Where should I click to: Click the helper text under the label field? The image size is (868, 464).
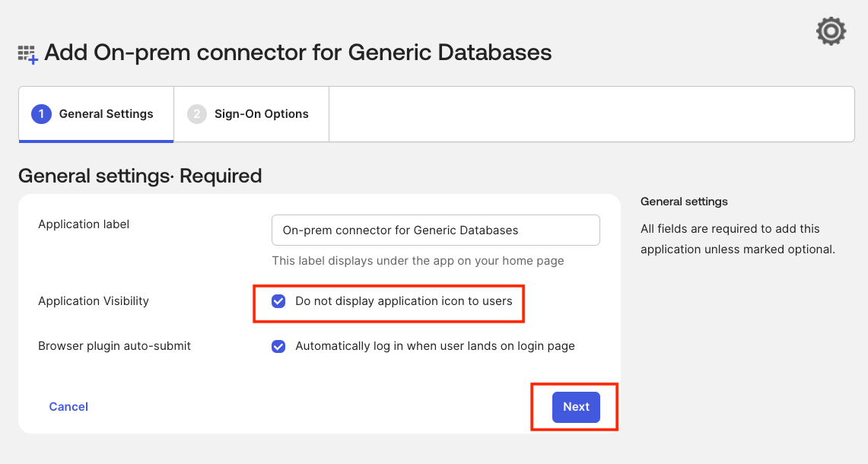tap(418, 261)
